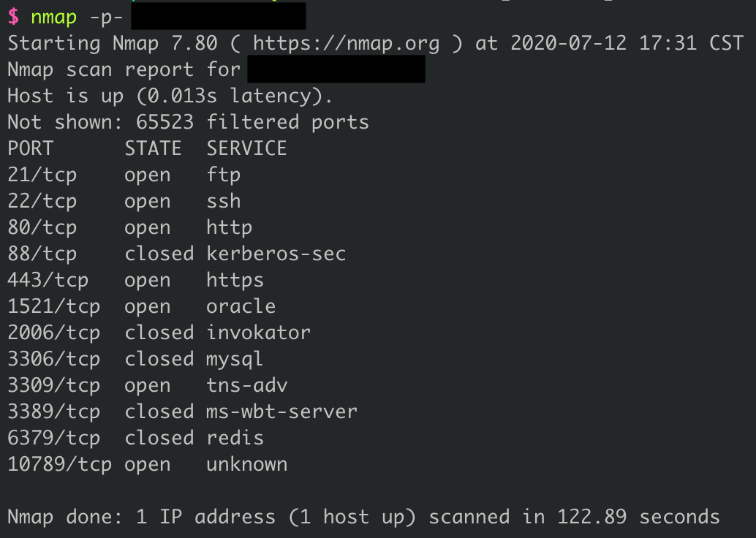Click the 21/tcp port entry
Viewport: 756px width, 538px height.
click(x=42, y=175)
